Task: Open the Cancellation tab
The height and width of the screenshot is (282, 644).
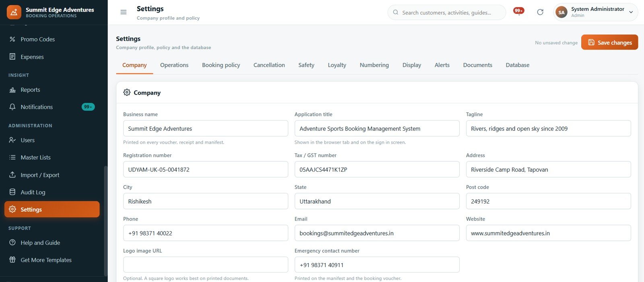Action: point(269,65)
